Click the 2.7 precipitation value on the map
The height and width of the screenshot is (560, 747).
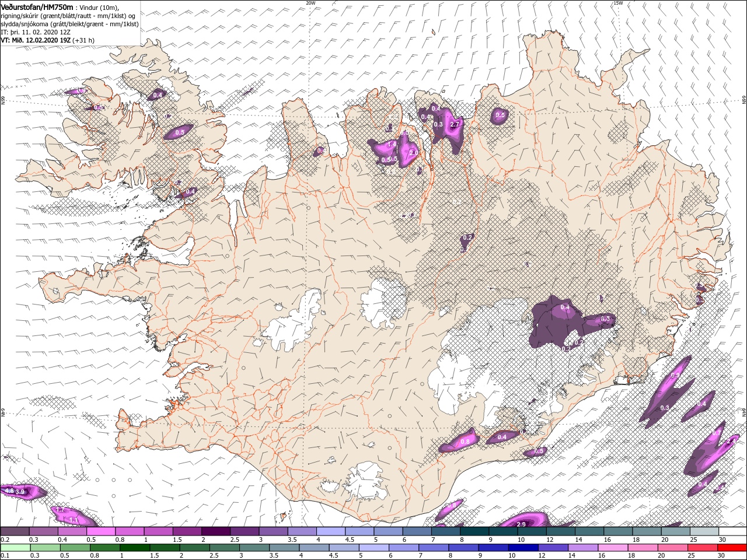tap(456, 124)
